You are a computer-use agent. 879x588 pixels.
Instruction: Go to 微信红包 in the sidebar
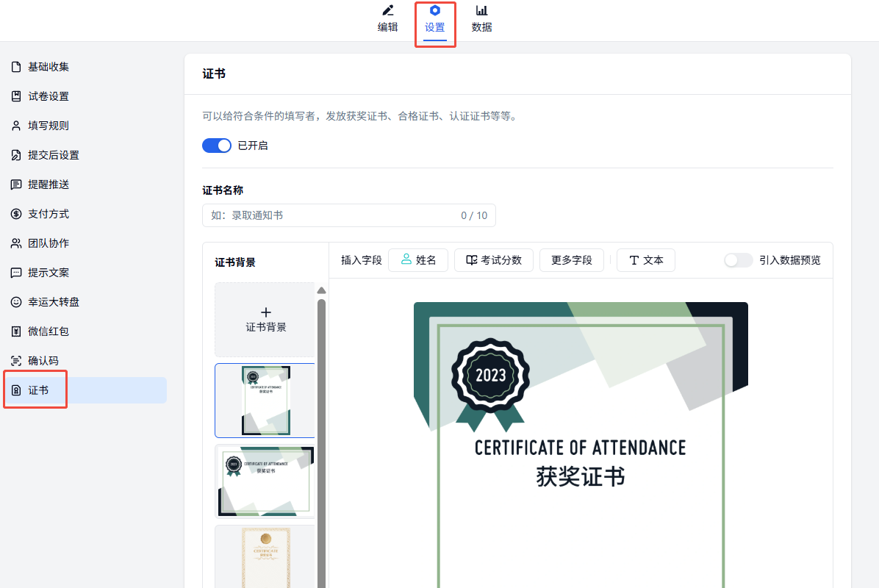click(48, 331)
